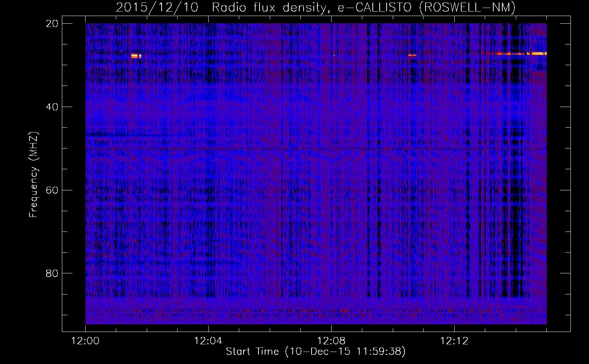Click the '12:12' time tick label
The width and height of the screenshot is (589, 364).
coord(454,341)
